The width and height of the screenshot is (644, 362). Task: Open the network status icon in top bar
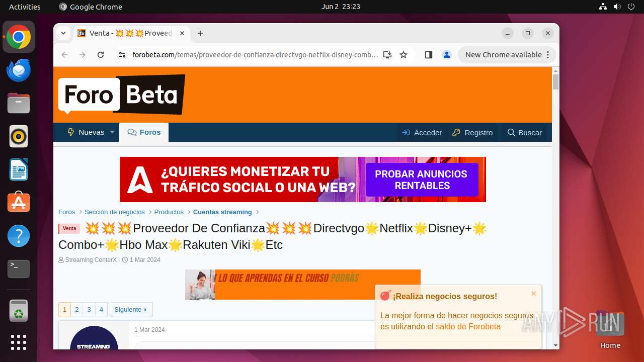(603, 7)
